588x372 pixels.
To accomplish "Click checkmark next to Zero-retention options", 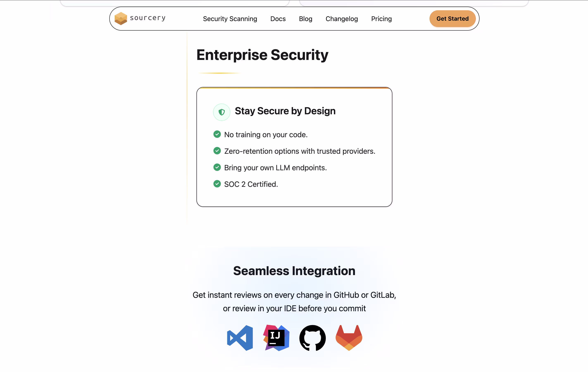I will click(217, 151).
